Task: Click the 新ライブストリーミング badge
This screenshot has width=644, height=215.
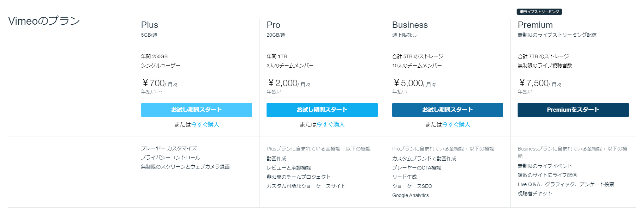Action: click(539, 12)
